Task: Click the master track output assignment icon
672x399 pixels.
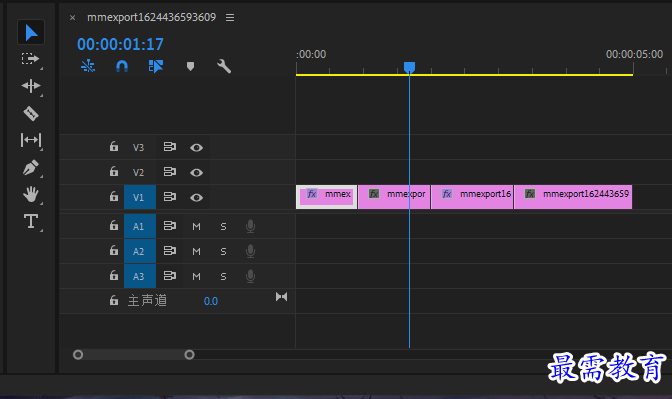Action: (x=282, y=297)
